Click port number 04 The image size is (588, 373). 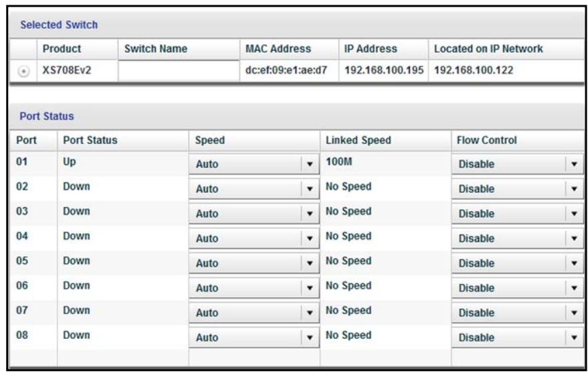tap(22, 236)
